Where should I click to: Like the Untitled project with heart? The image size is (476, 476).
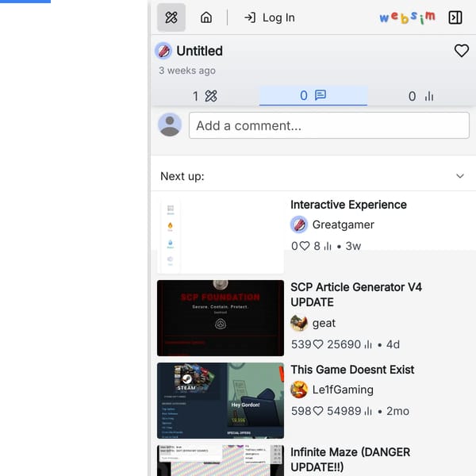[462, 51]
